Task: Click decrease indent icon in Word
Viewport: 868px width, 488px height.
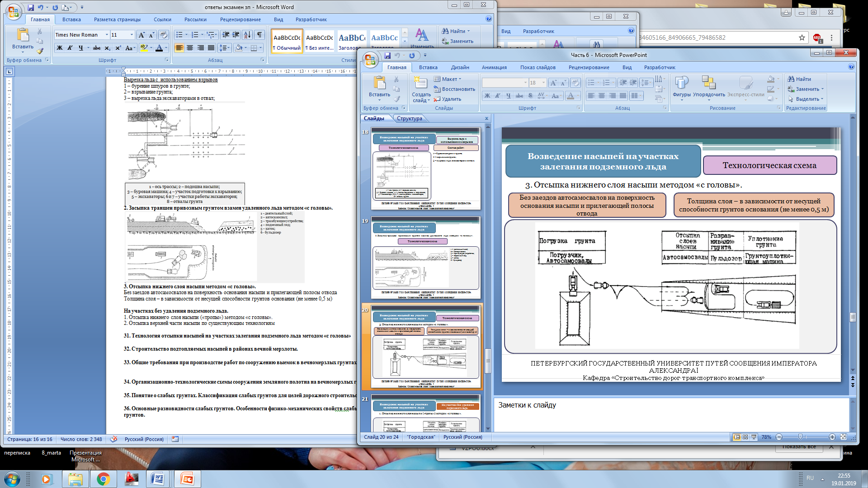Action: pyautogui.click(x=225, y=35)
